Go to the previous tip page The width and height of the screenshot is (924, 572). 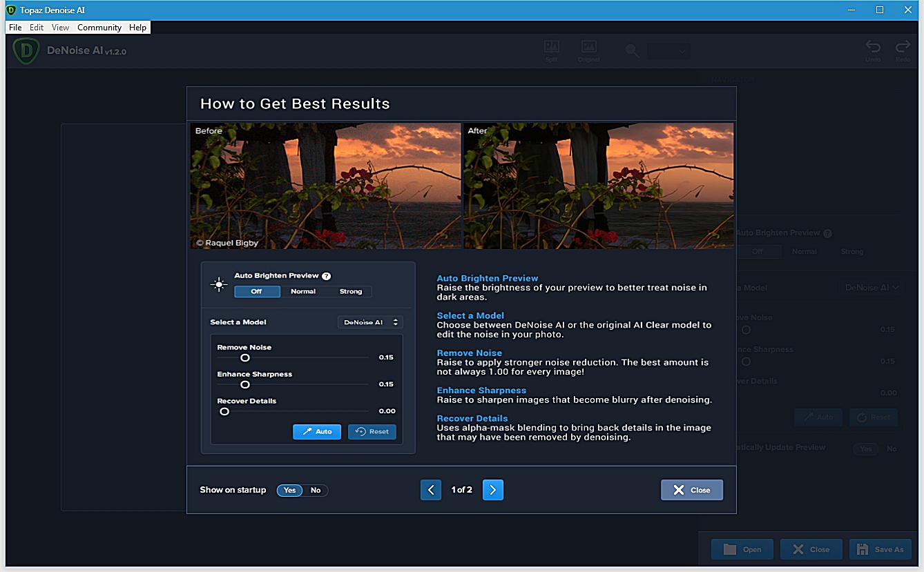click(x=431, y=490)
